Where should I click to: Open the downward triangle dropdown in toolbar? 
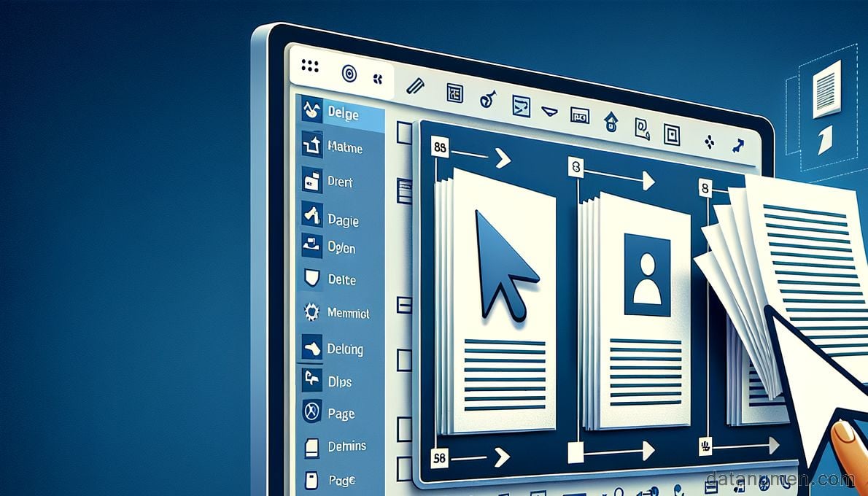pyautogui.click(x=551, y=112)
